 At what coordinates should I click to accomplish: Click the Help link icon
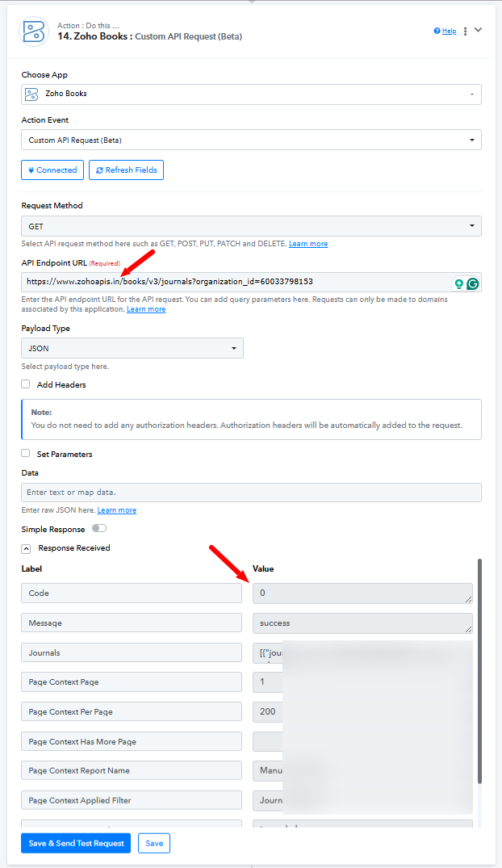click(x=437, y=31)
